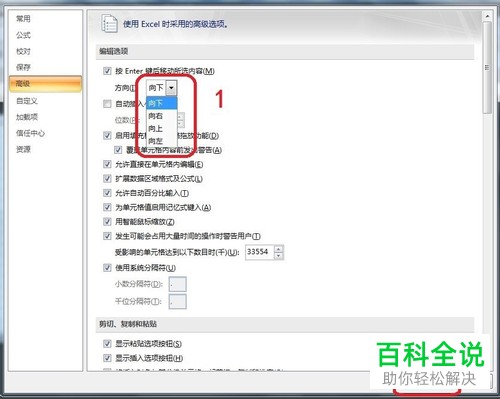Switch to 加载项 in the sidebar
Screen dimensions: 500x399
27,117
